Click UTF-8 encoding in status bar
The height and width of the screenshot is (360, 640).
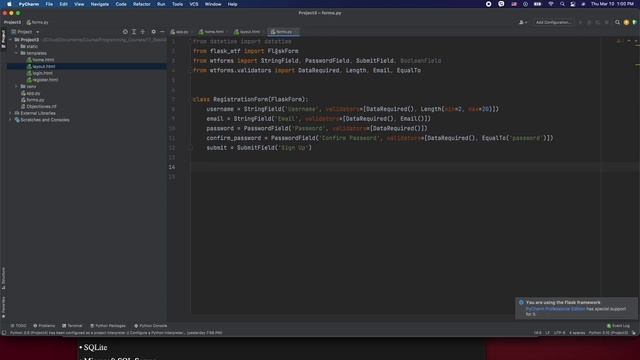click(560, 333)
